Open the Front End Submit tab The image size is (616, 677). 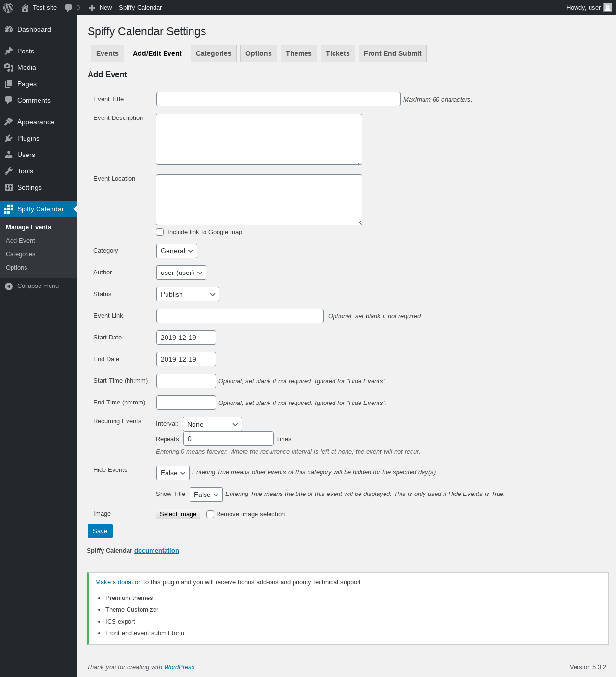pos(393,53)
